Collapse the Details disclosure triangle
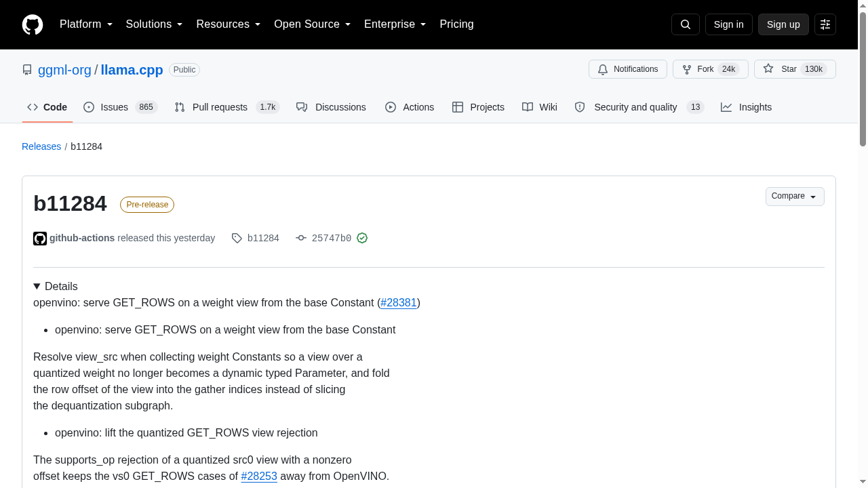 pos(37,287)
